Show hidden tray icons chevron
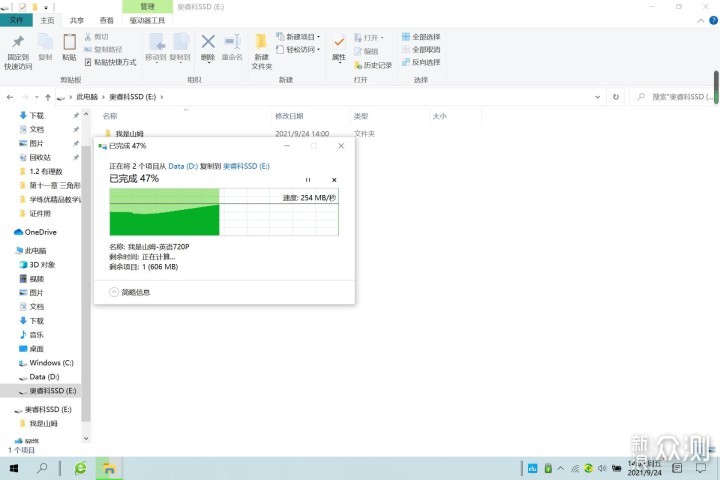The height and width of the screenshot is (480, 720). point(561,469)
